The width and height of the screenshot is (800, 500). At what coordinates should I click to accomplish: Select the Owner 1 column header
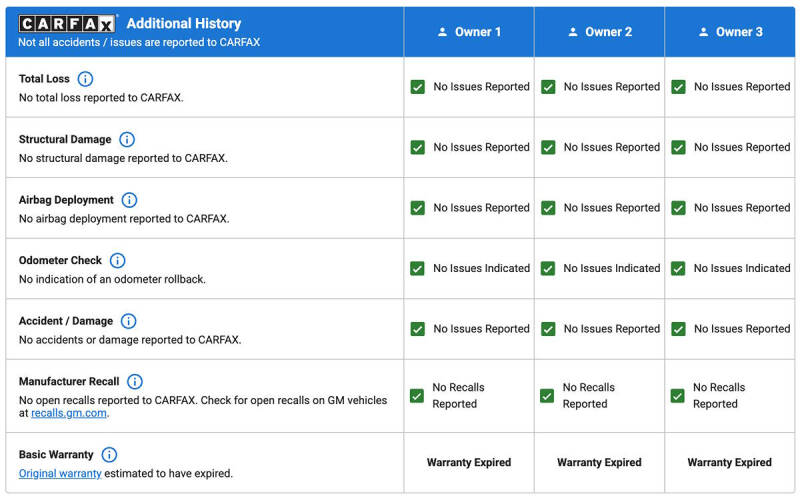tap(469, 32)
